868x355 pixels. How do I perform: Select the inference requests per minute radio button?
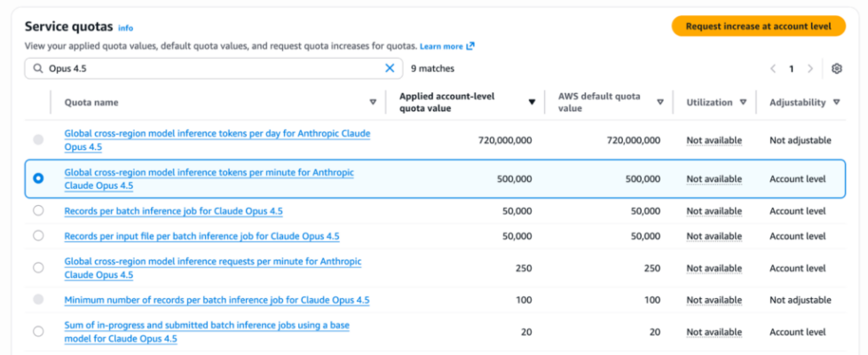pos(38,268)
